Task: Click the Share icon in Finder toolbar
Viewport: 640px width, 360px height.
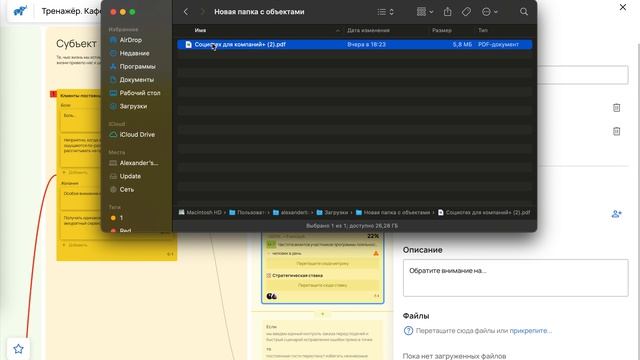Action: 447,12
